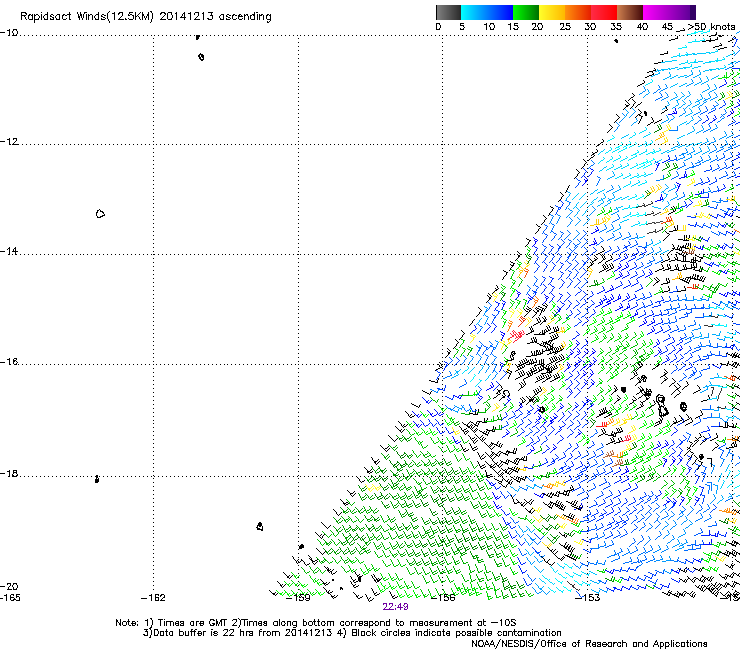
Task: Click the island marker near latitude -18 on left
Action: point(97,479)
